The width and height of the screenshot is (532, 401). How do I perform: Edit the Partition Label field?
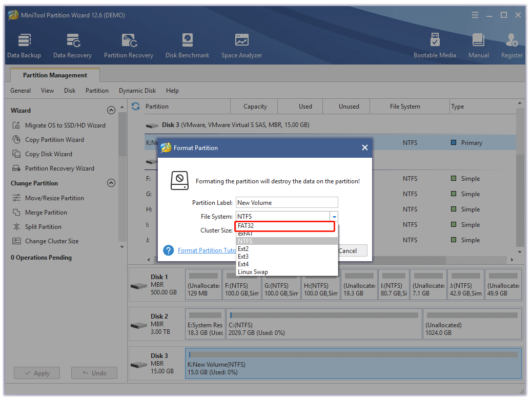(287, 203)
